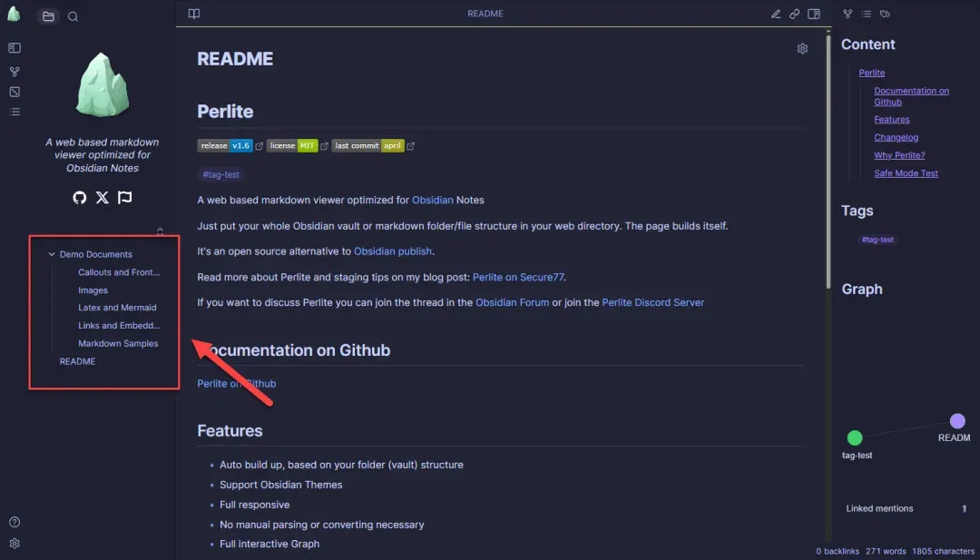980x560 pixels.
Task: Open the Markdown Samples note
Action: tap(118, 343)
